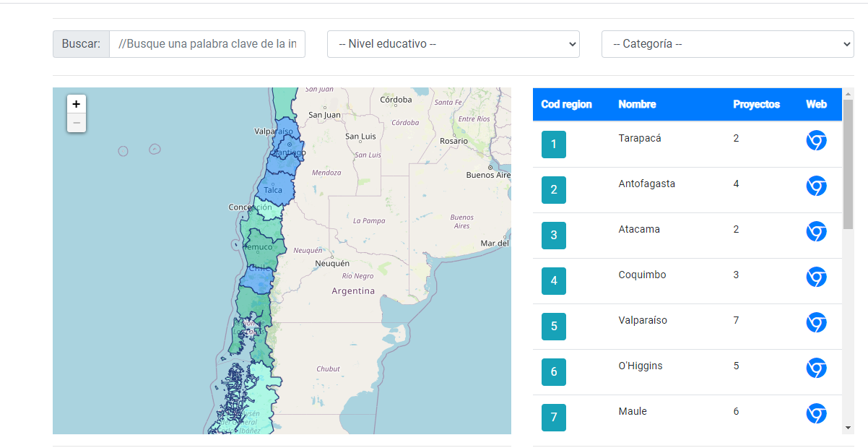Select region code button 1
868x448 pixels.
point(554,145)
